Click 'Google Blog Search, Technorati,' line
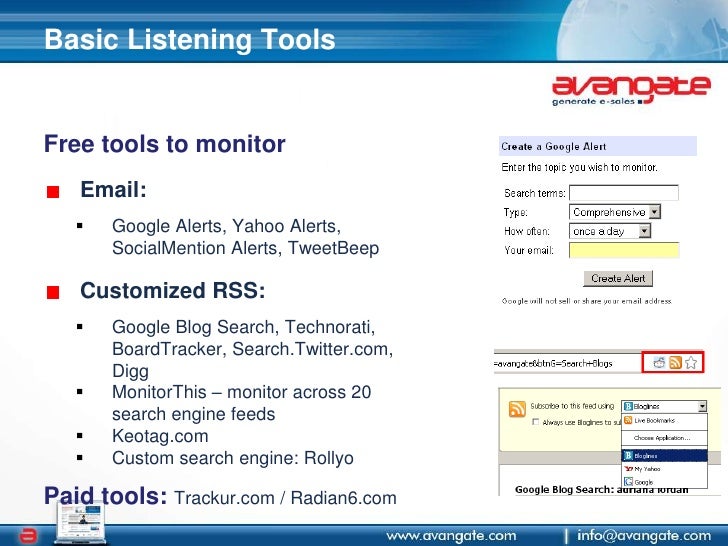Viewport: 728px width, 546px height. point(243,327)
